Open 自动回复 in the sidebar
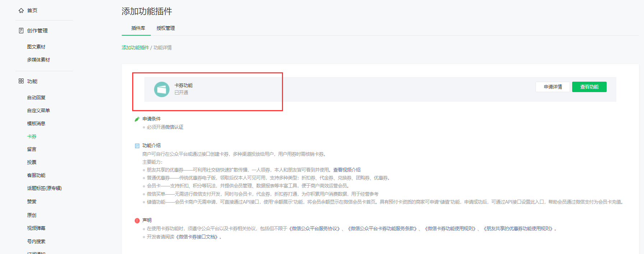Viewport: 644px width, 254px height. 36,97
